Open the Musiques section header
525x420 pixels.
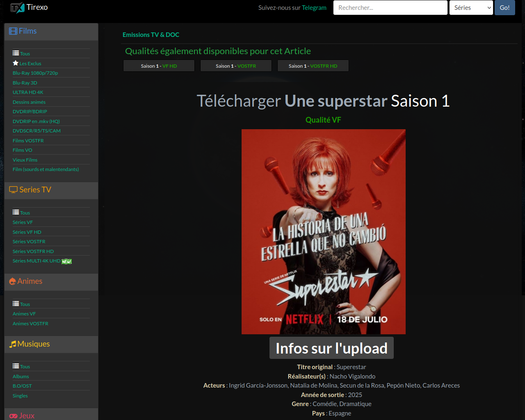point(51,345)
